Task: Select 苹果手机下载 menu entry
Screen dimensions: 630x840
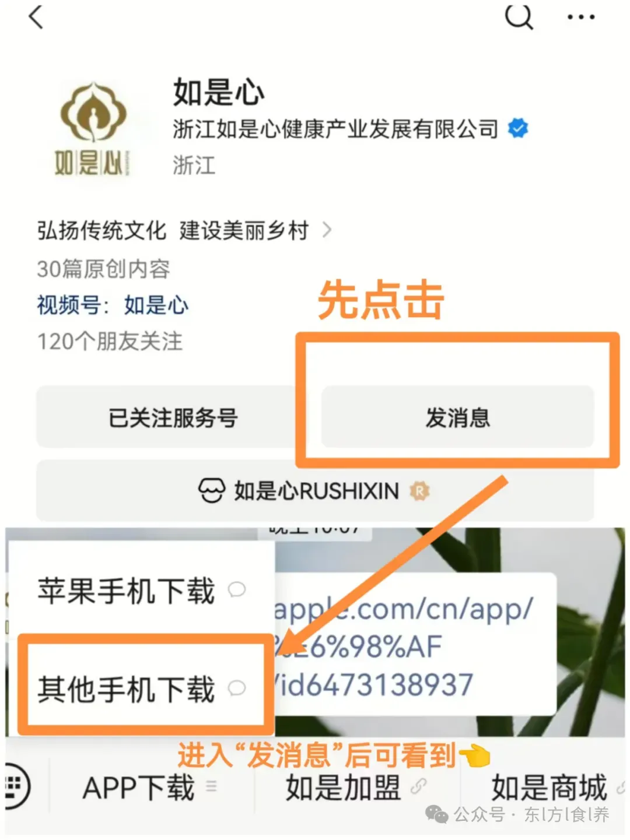Action: [x=141, y=590]
